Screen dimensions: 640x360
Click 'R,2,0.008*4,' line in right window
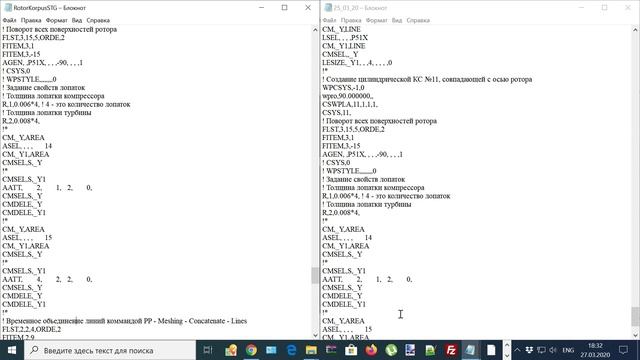click(341, 212)
